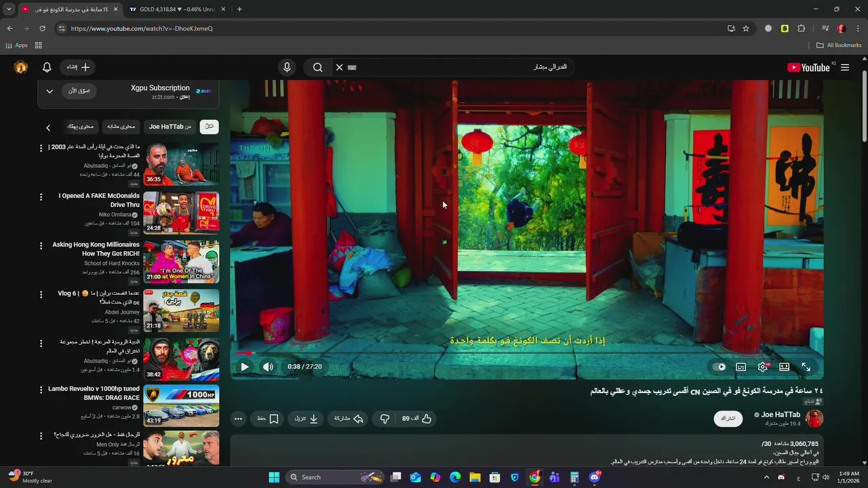Click the Download (تنزيل) button
The width and height of the screenshot is (868, 488).
tap(307, 419)
